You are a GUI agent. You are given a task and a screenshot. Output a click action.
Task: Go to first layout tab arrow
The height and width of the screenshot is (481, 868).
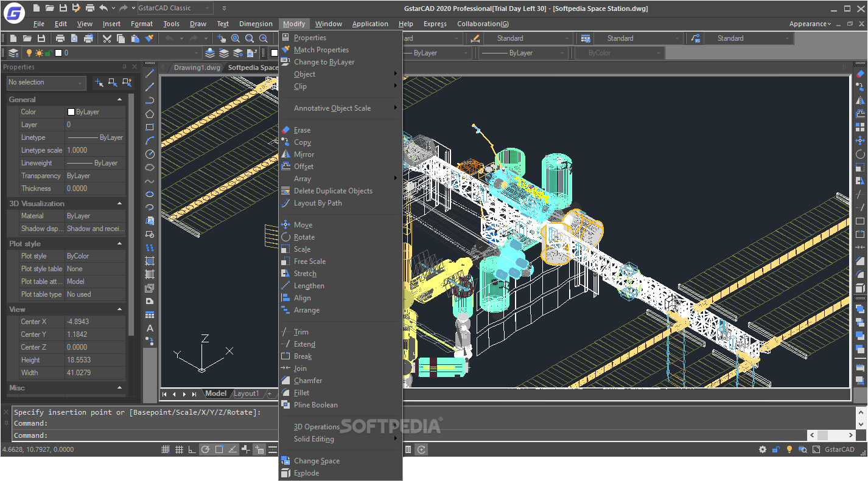pyautogui.click(x=164, y=394)
